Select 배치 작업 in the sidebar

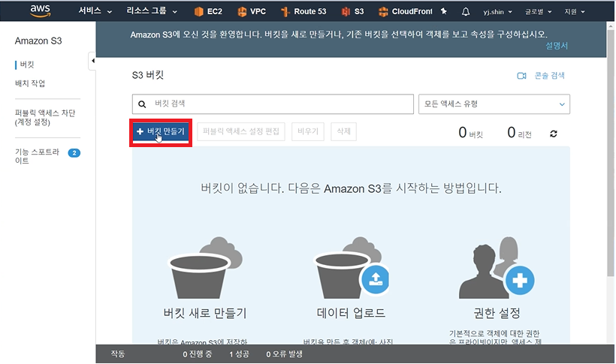[30, 83]
